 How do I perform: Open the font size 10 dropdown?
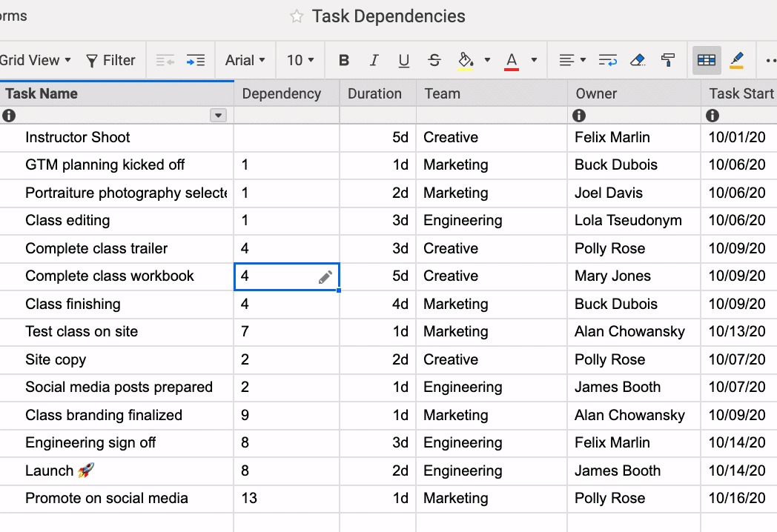point(300,61)
